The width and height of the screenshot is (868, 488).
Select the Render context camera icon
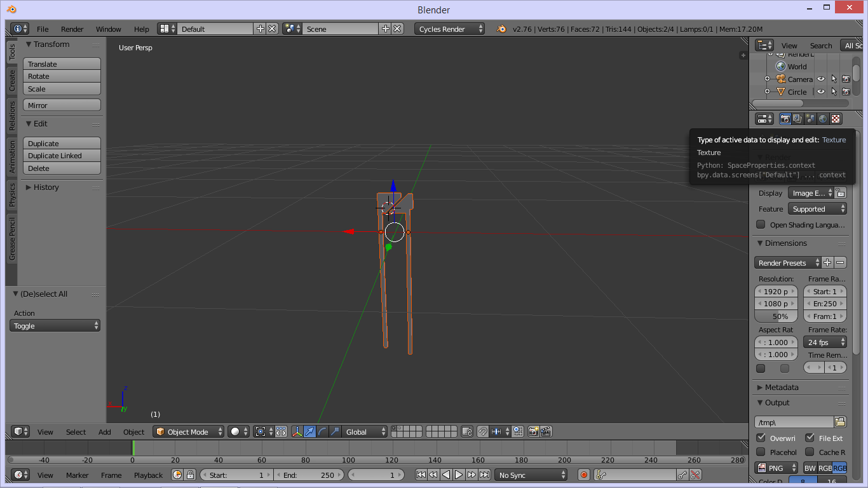click(x=785, y=119)
